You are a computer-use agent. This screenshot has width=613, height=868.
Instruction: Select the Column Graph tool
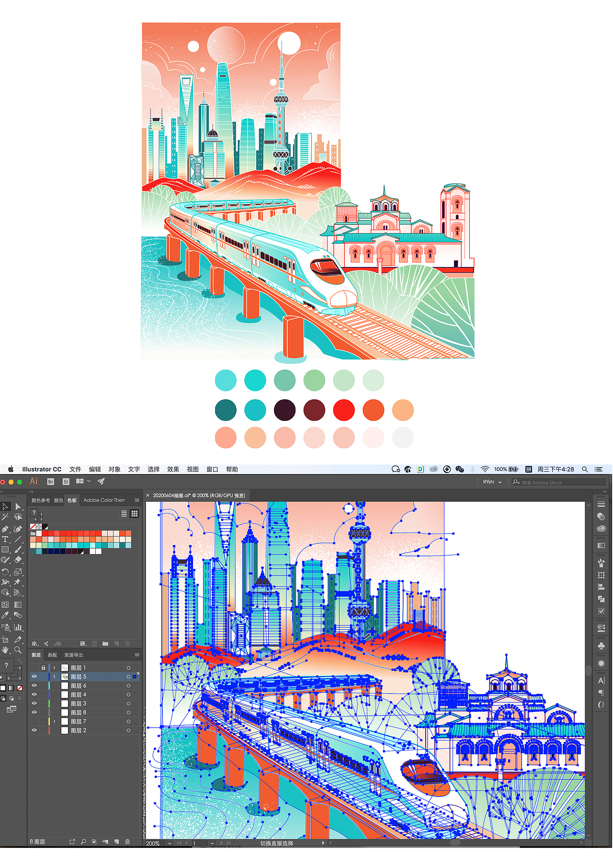point(18,627)
